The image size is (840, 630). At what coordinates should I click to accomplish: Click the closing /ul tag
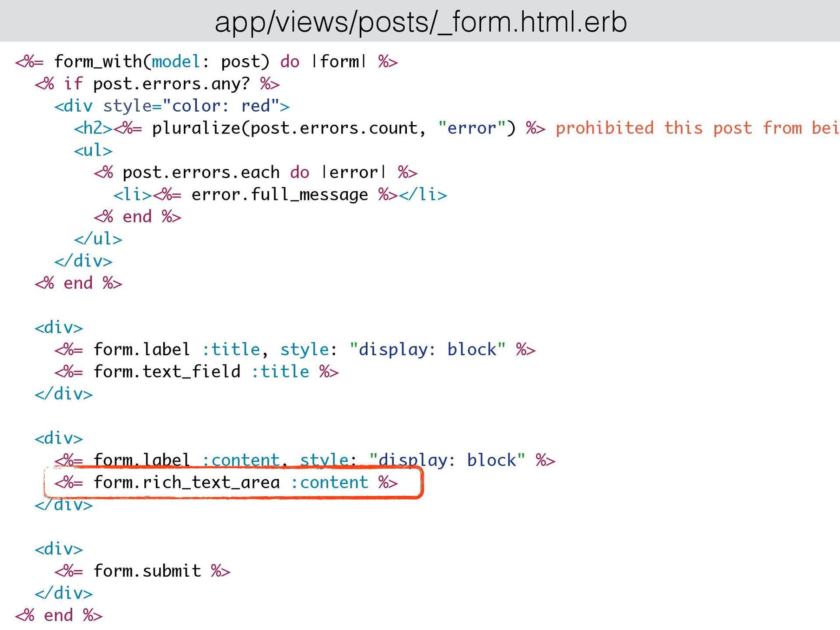[x=98, y=239]
